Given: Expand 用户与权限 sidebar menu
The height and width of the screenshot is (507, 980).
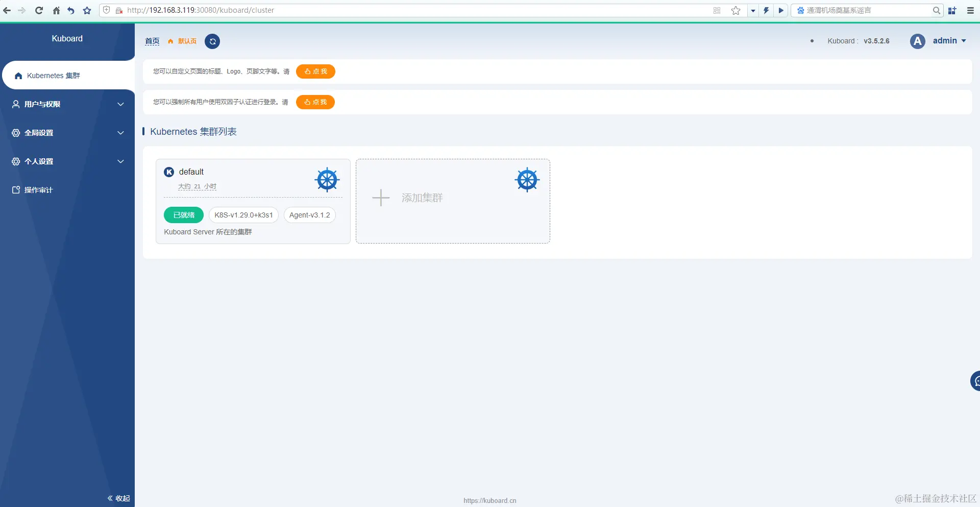Looking at the screenshot, I should pyautogui.click(x=67, y=104).
